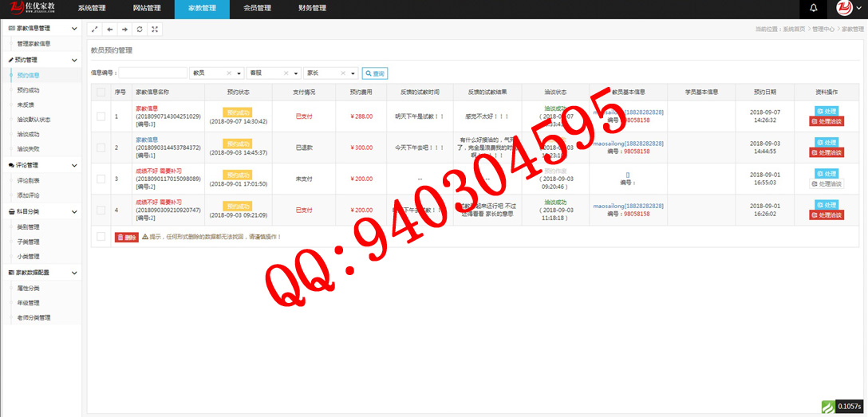Click the notification bell icon
This screenshot has height=417, width=868.
[x=814, y=9]
